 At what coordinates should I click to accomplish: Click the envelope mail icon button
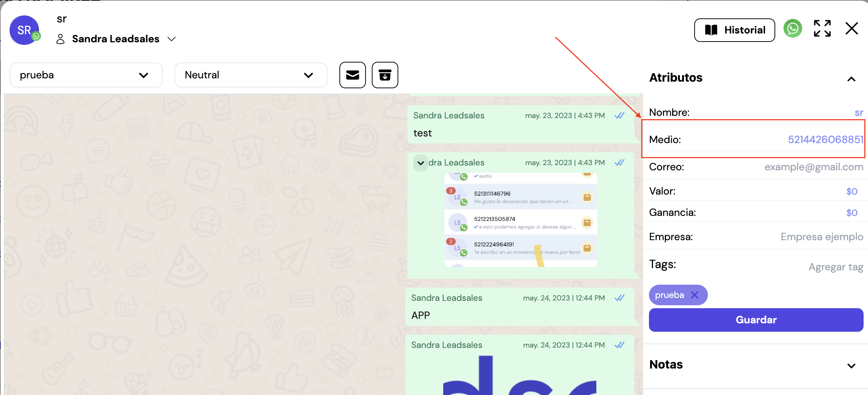[352, 75]
